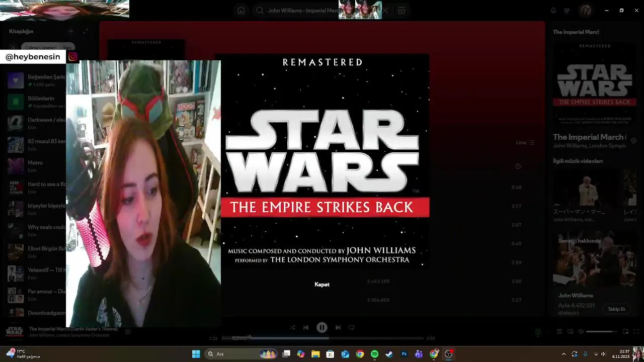Pause playback with the pause button
This screenshot has height=362, width=644.
point(322,327)
